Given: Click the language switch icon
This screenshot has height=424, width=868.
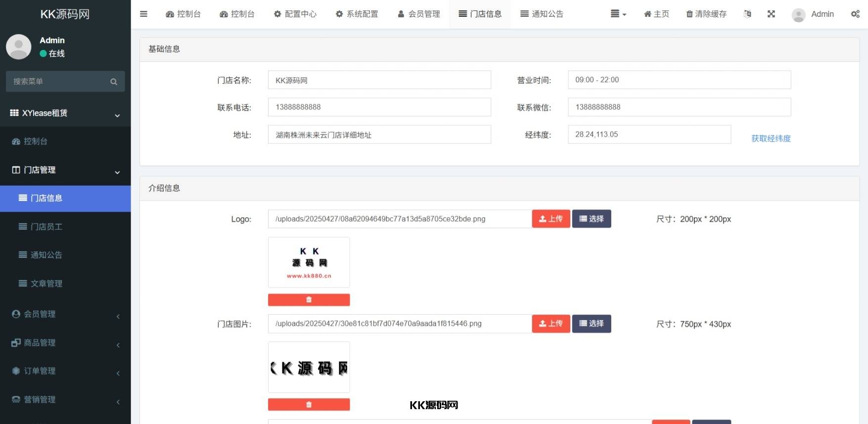Looking at the screenshot, I should 747,14.
